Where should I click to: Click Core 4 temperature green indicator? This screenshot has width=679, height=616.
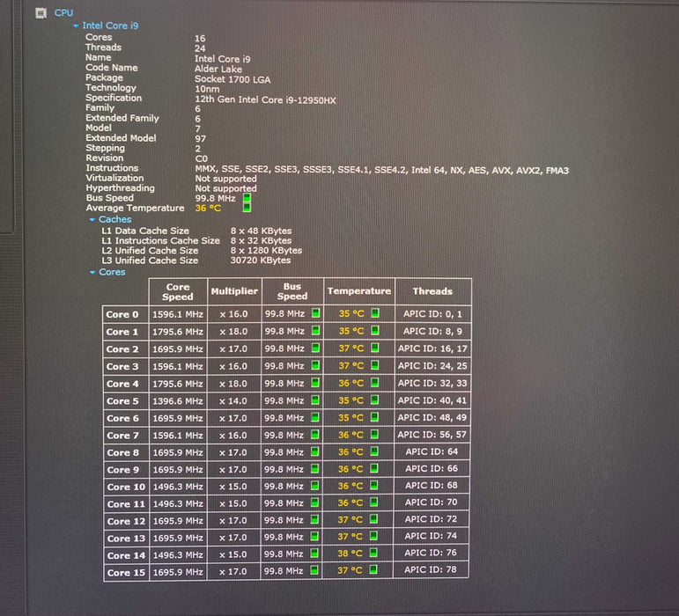click(x=374, y=383)
